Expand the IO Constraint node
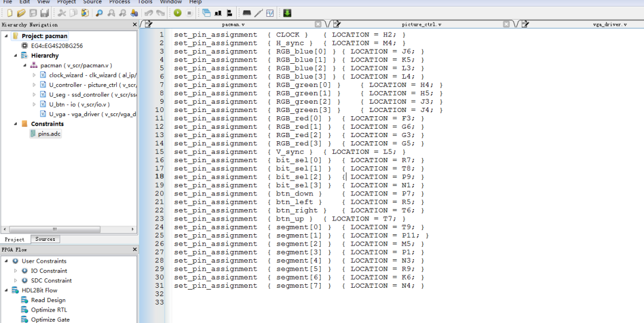The width and height of the screenshot is (644, 323). point(16,271)
